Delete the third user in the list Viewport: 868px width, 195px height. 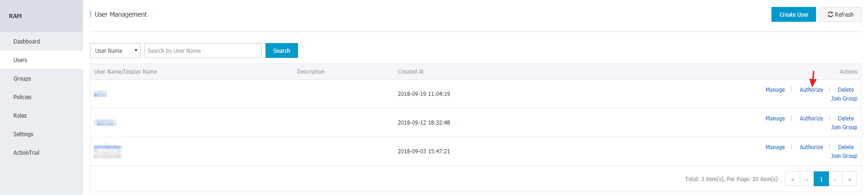click(845, 147)
